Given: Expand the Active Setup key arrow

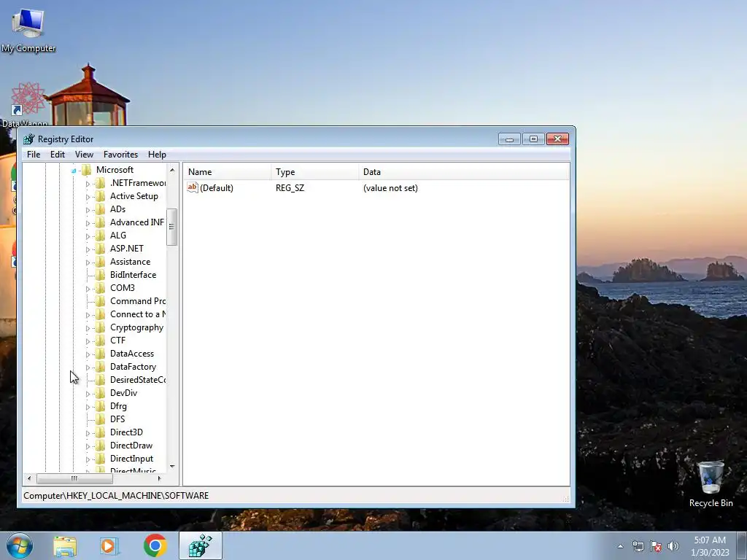Looking at the screenshot, I should click(88, 197).
